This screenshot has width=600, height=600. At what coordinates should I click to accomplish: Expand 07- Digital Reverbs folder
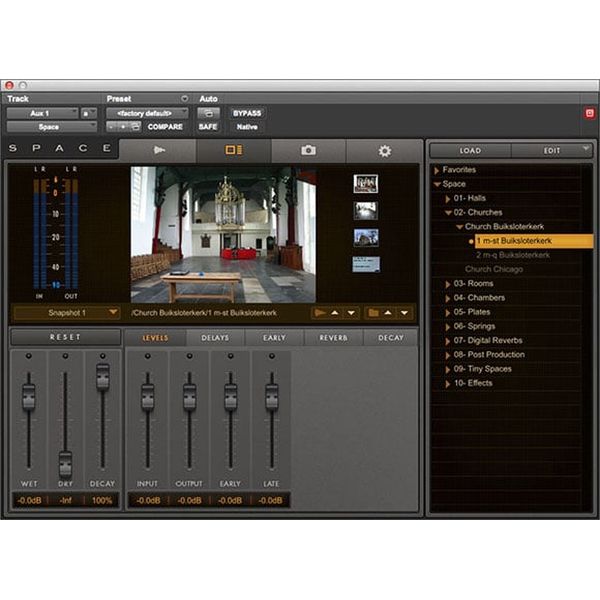tap(448, 341)
